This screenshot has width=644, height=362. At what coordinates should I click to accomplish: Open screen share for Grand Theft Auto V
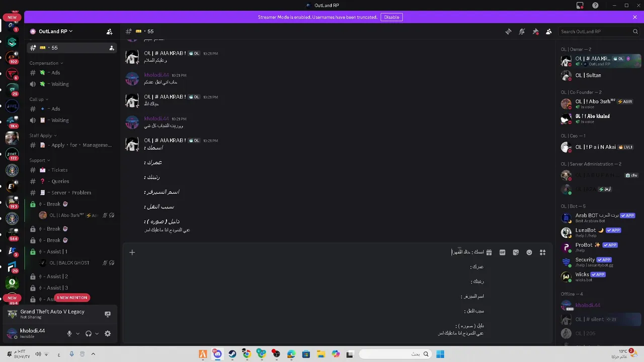tap(107, 314)
